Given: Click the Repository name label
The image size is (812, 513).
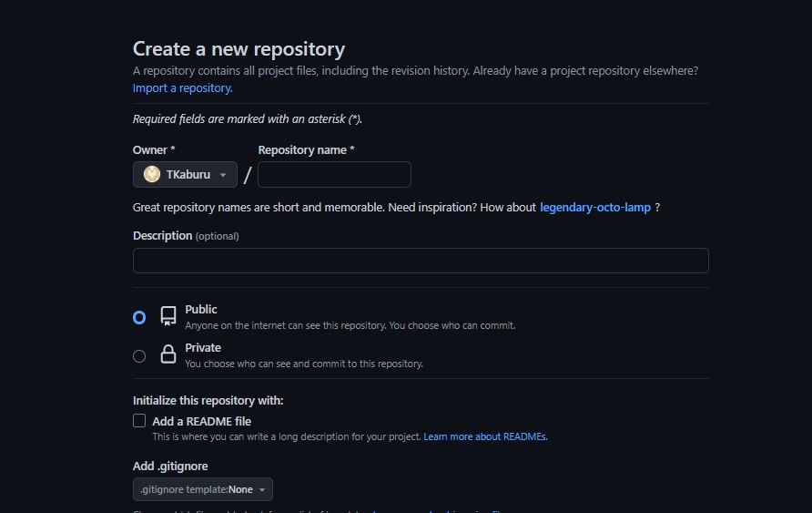Looking at the screenshot, I should click(306, 149).
